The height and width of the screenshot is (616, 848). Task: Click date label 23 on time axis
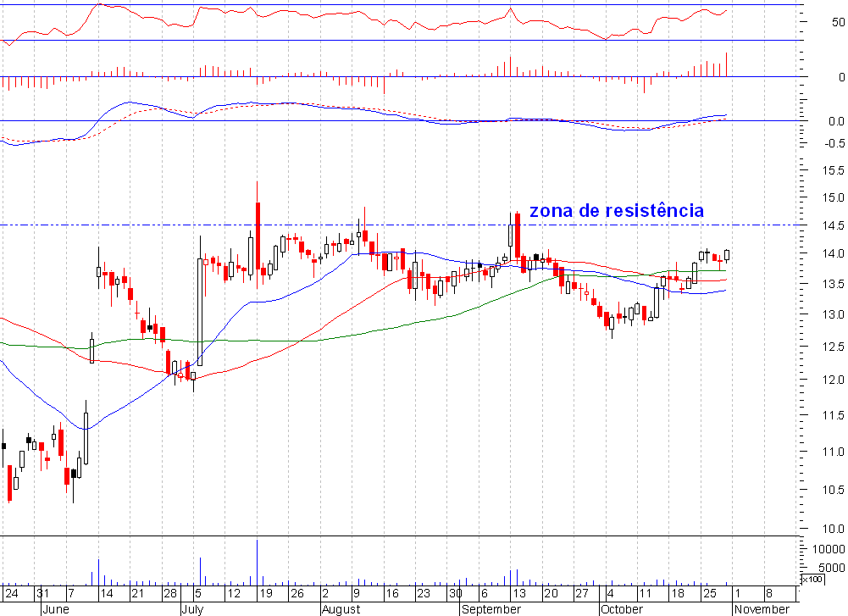tap(424, 594)
